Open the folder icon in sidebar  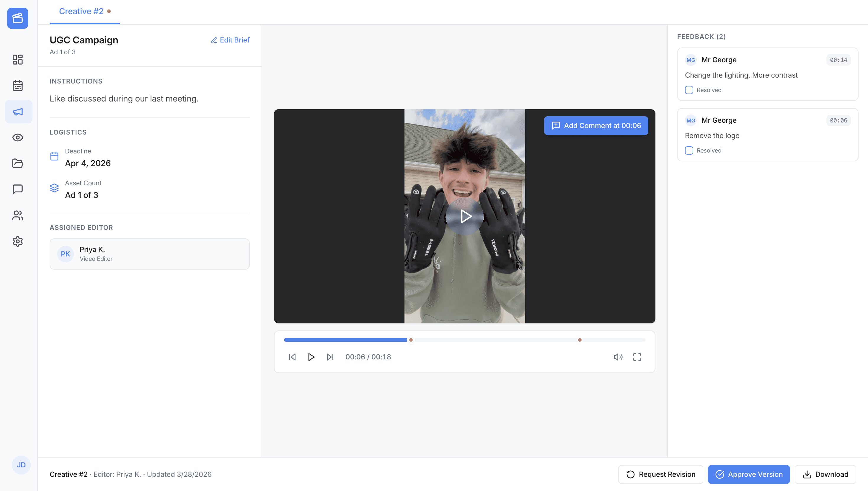point(17,163)
